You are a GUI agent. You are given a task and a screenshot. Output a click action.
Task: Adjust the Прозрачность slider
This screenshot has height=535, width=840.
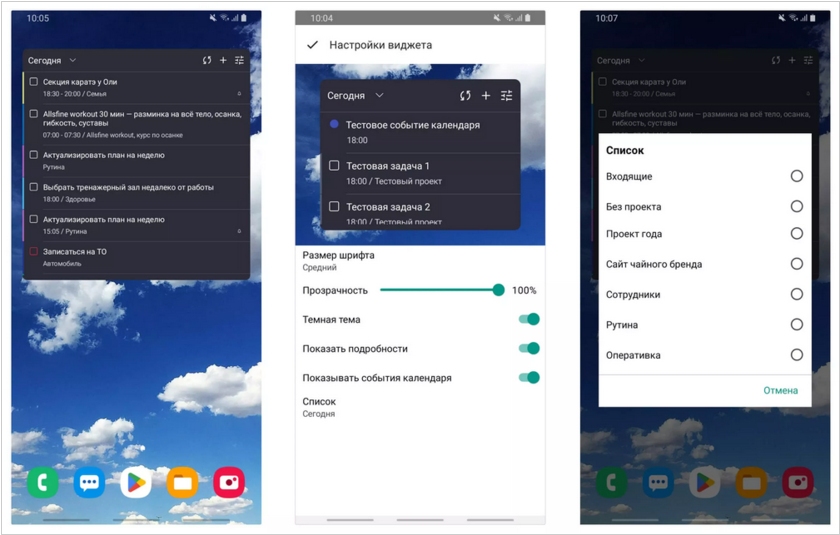(498, 290)
